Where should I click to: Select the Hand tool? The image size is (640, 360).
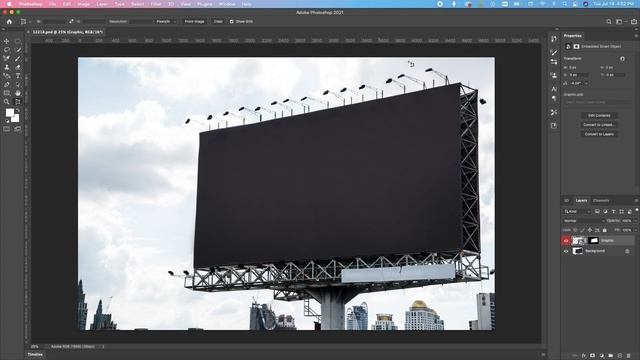tap(18, 93)
